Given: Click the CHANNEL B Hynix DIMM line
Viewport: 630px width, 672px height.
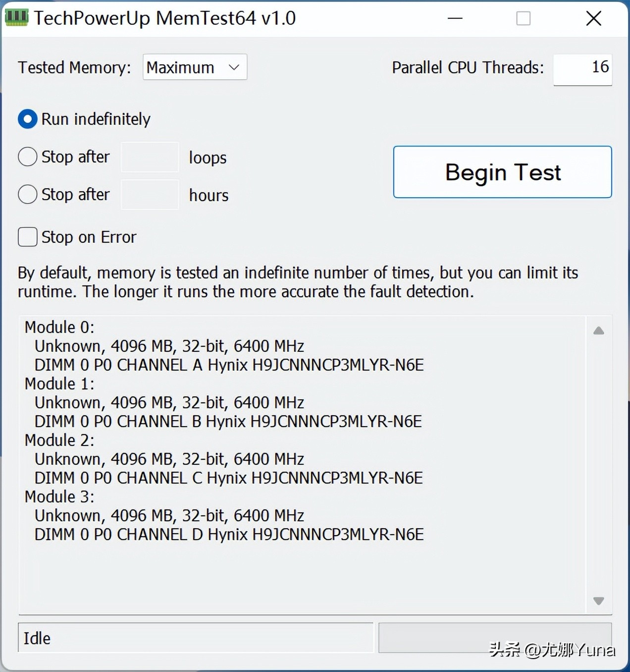Looking at the screenshot, I should [228, 421].
